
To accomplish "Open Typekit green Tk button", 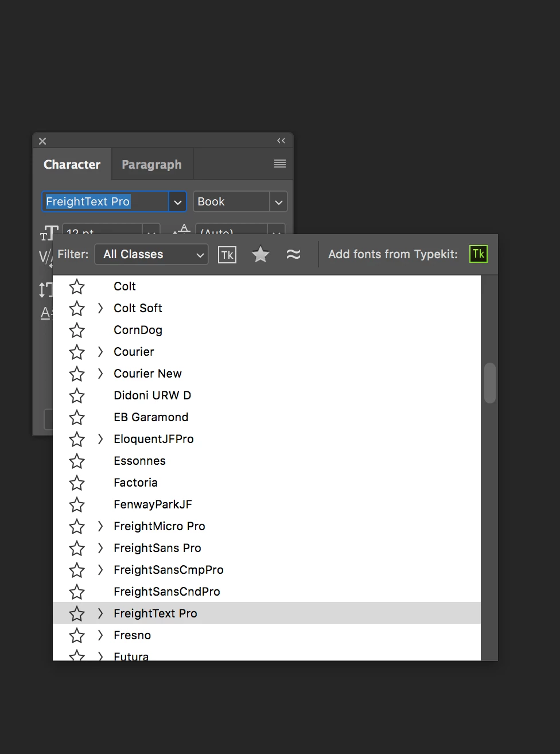I will pyautogui.click(x=479, y=254).
